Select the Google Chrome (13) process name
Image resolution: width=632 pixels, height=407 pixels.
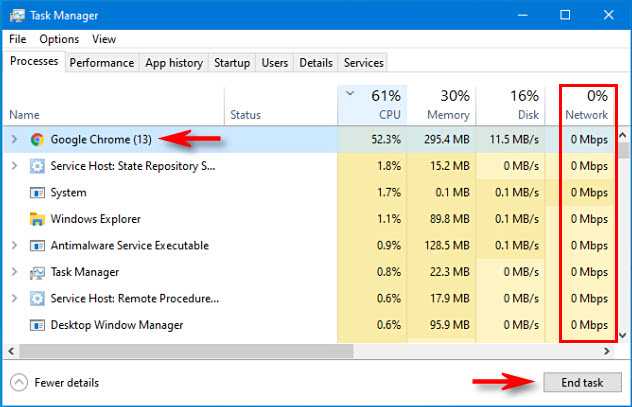tap(101, 139)
